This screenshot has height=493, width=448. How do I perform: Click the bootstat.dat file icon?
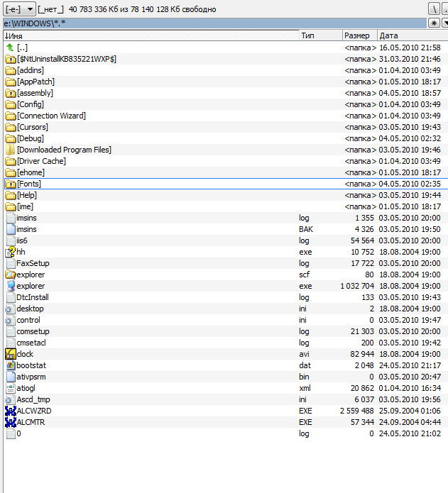coord(11,365)
